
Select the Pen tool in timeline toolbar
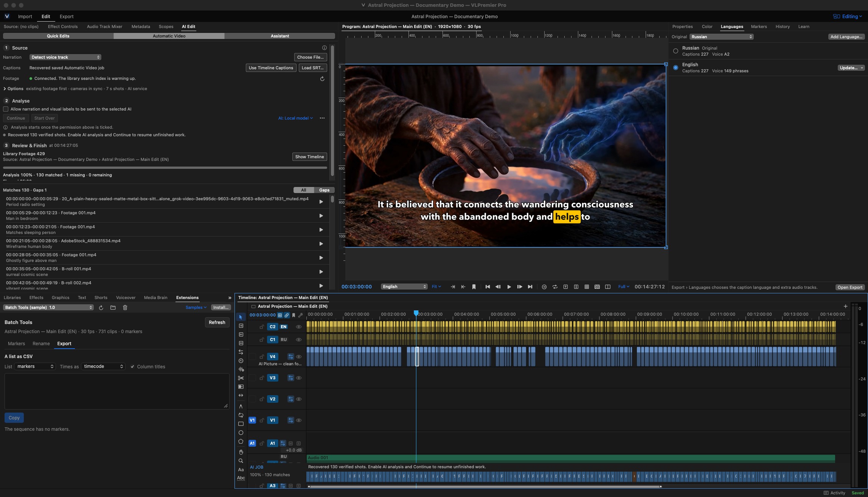[x=241, y=406]
